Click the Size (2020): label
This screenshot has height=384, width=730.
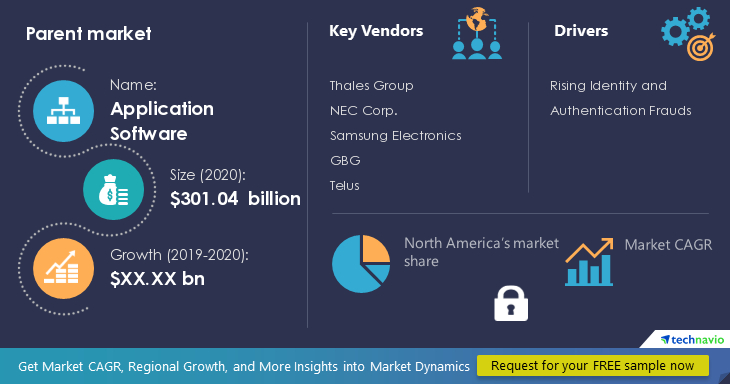click(x=208, y=175)
